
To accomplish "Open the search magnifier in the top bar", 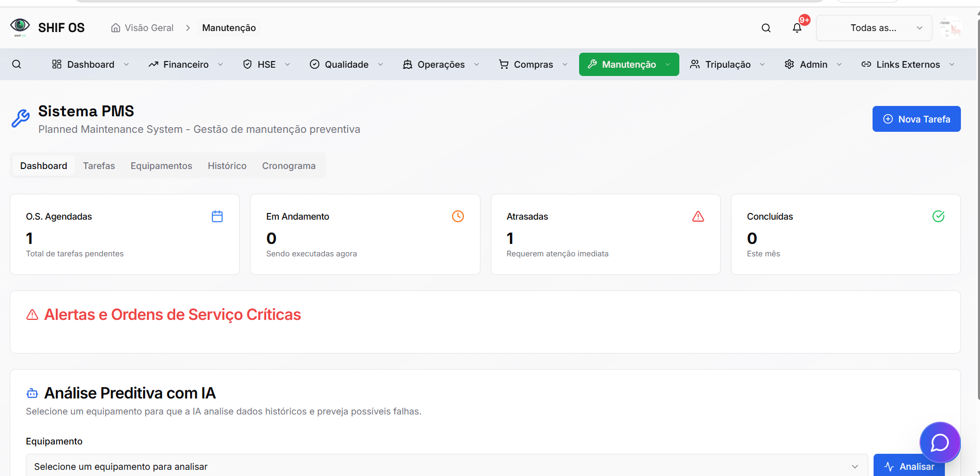I will click(x=766, y=28).
